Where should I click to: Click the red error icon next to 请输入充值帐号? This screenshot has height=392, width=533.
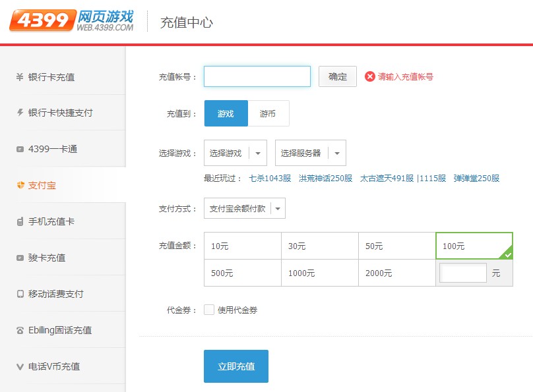pyautogui.click(x=370, y=76)
